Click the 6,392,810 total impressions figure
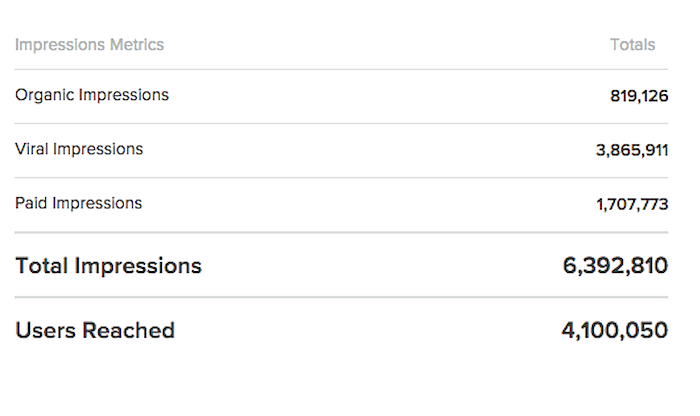The width and height of the screenshot is (700, 416). 615,266
